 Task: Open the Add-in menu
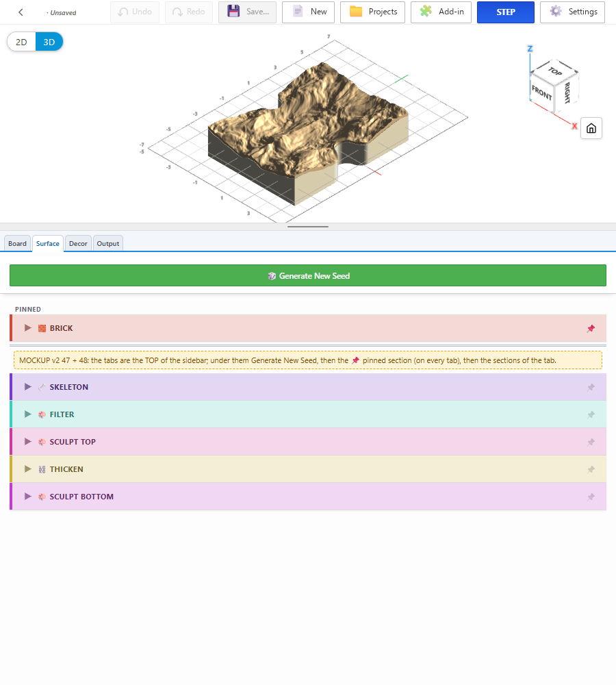click(441, 12)
